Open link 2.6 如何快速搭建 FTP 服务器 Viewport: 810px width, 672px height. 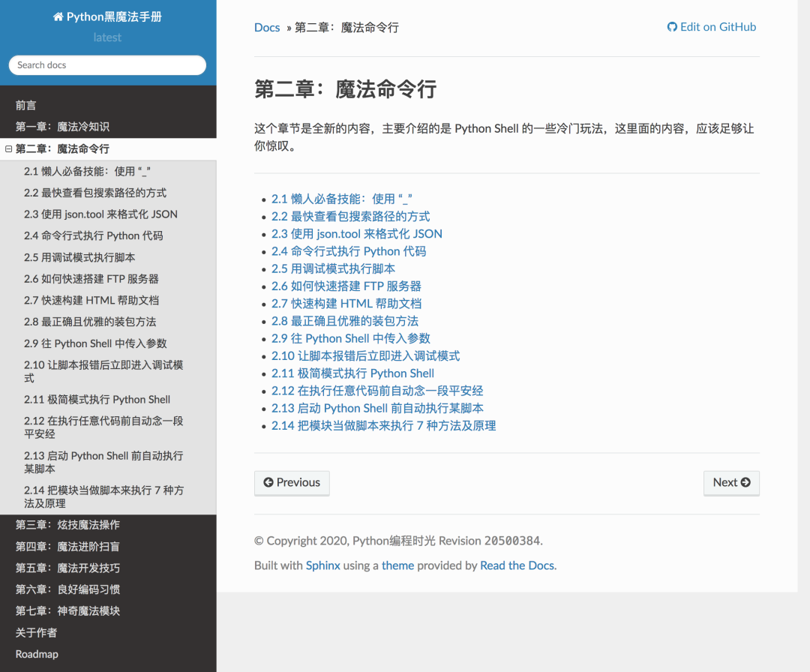(346, 286)
